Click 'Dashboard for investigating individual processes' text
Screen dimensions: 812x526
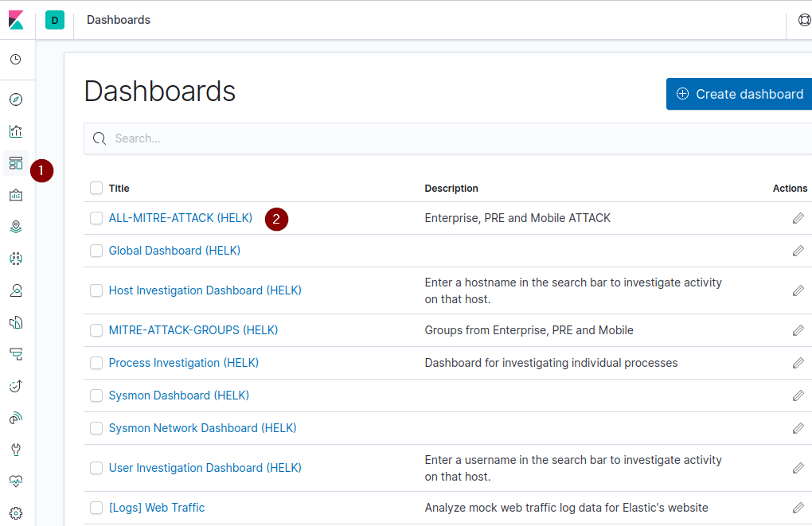551,363
